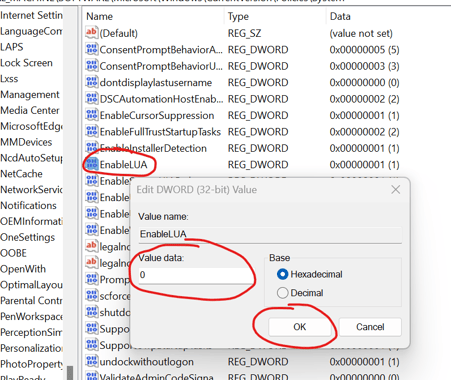Click the shutdo... DWORD icon
451x380 pixels.
tap(91, 312)
